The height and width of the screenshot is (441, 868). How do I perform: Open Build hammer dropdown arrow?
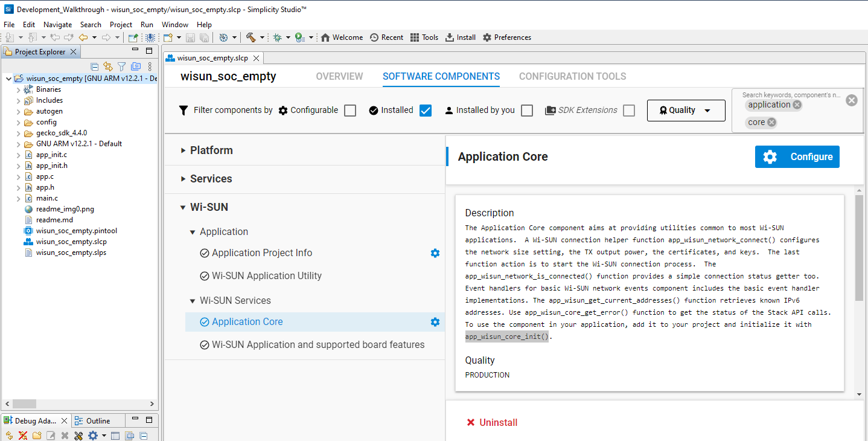(262, 37)
